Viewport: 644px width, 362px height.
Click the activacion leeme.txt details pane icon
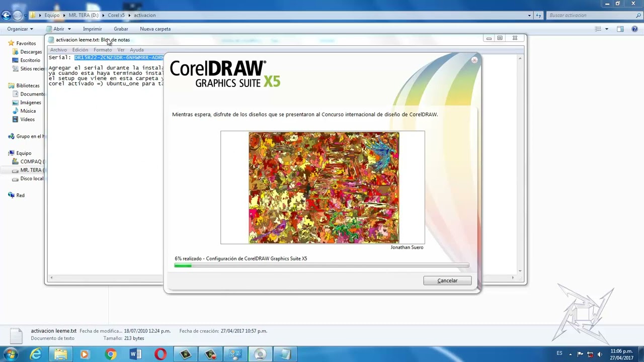tap(17, 335)
